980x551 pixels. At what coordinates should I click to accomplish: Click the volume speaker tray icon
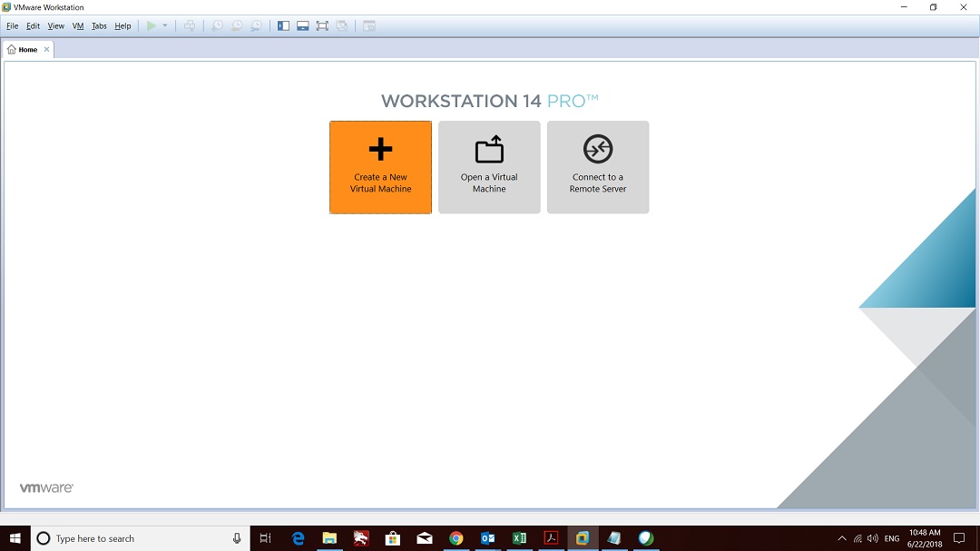click(x=873, y=538)
